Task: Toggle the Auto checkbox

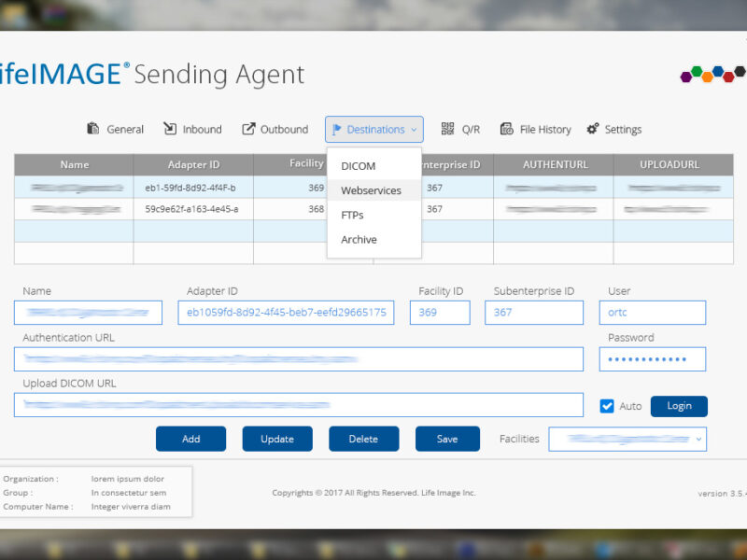Action: (x=606, y=406)
